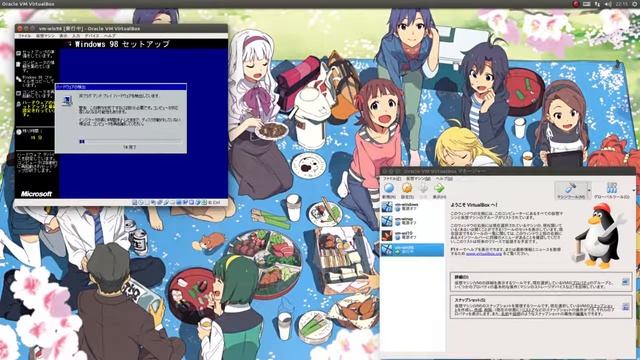Select vm-winxp in the VM list

click(x=412, y=221)
